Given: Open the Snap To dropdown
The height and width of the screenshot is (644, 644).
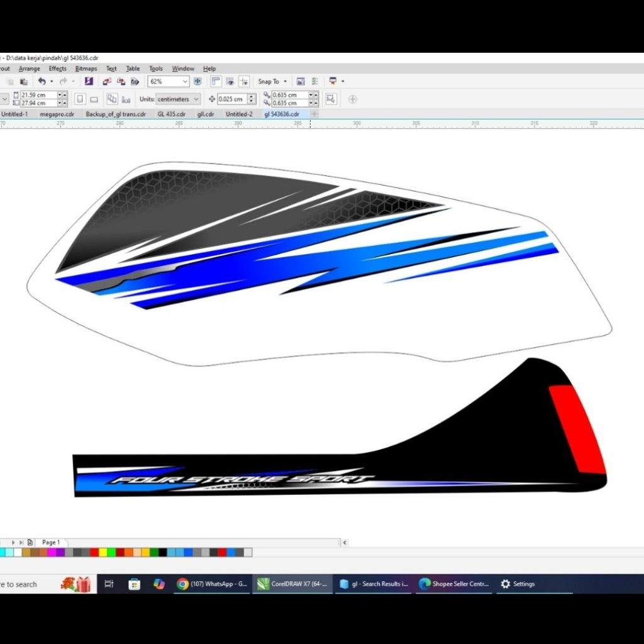Looking at the screenshot, I should [272, 81].
